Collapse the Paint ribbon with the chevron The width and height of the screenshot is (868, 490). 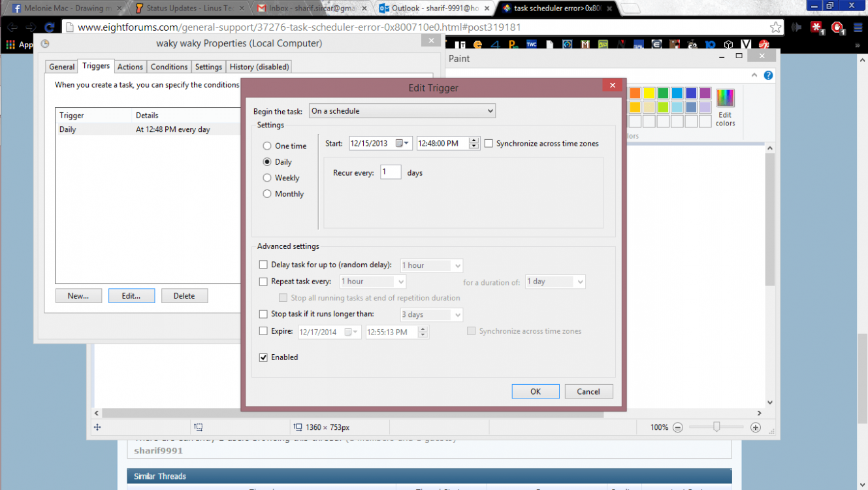(754, 75)
